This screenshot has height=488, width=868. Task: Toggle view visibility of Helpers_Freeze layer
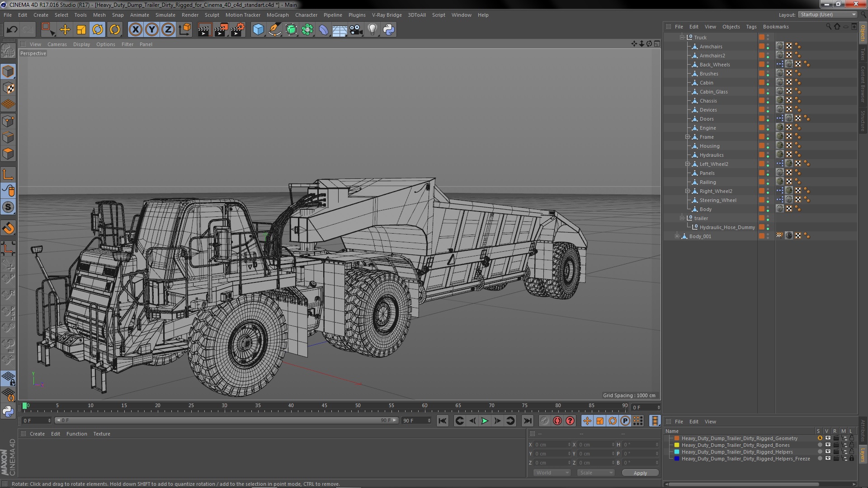click(x=828, y=459)
